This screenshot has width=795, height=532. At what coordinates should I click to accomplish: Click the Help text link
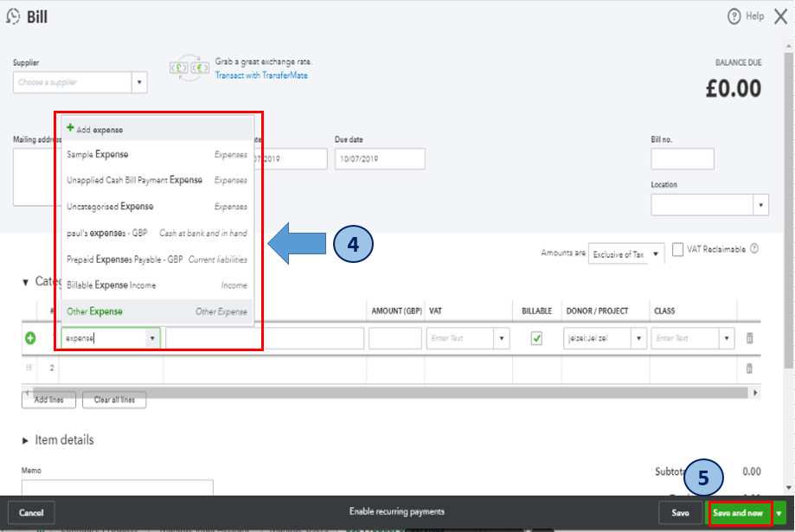(x=754, y=16)
